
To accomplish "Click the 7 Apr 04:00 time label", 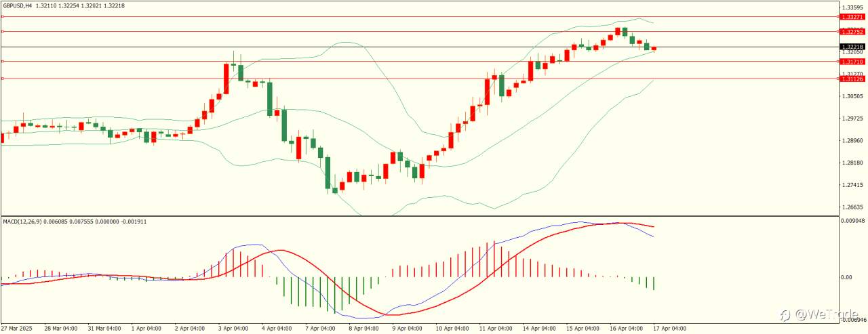I will pos(320,329).
